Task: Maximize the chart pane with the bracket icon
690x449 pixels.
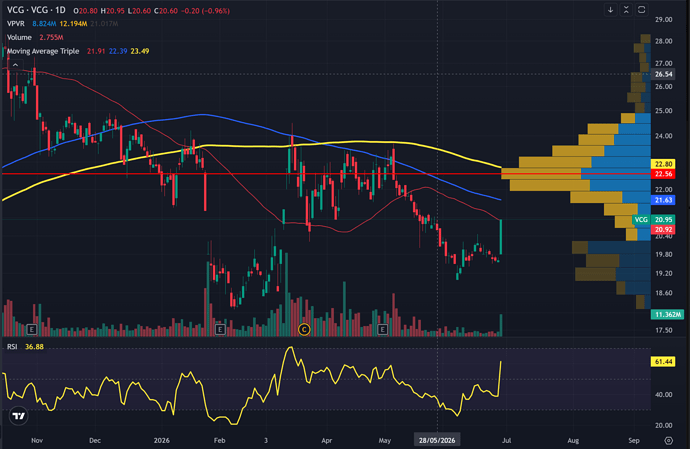Action: click(642, 10)
